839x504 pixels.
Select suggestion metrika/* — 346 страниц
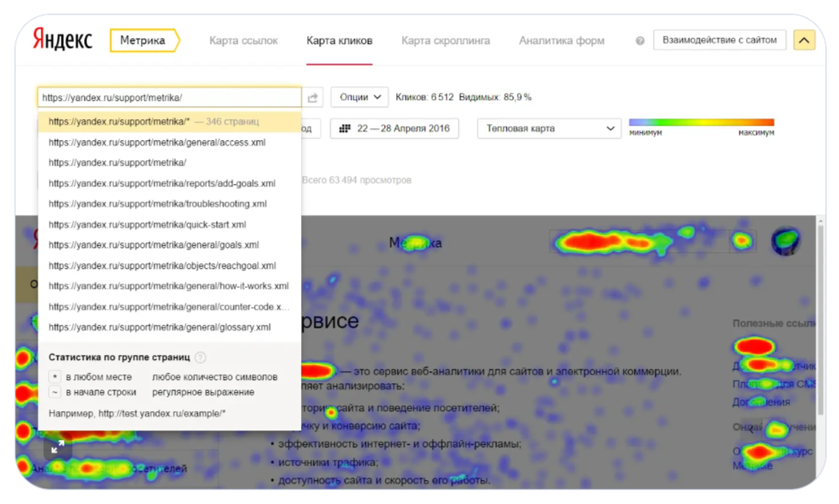[x=169, y=122]
